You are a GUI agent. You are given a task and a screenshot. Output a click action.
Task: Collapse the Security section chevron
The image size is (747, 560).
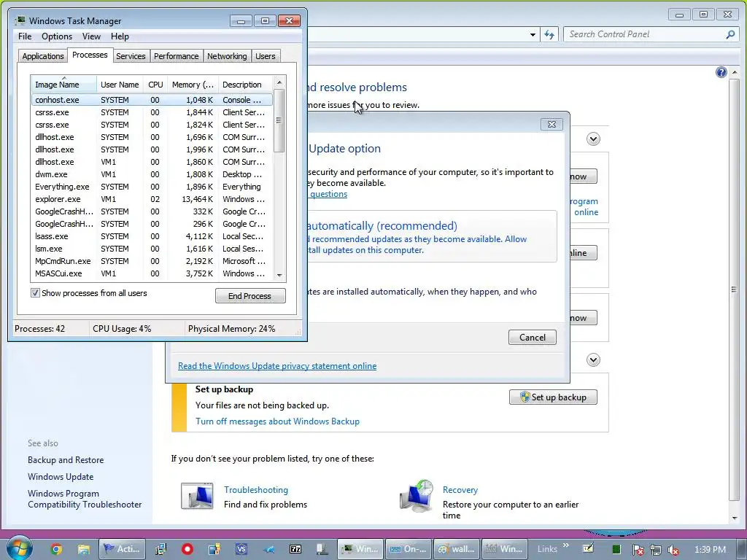(593, 139)
